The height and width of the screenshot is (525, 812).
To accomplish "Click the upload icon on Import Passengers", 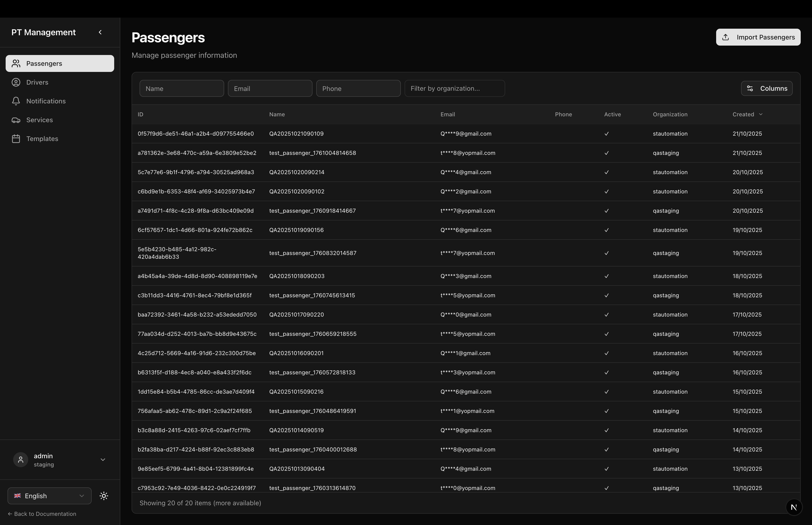I will click(726, 37).
